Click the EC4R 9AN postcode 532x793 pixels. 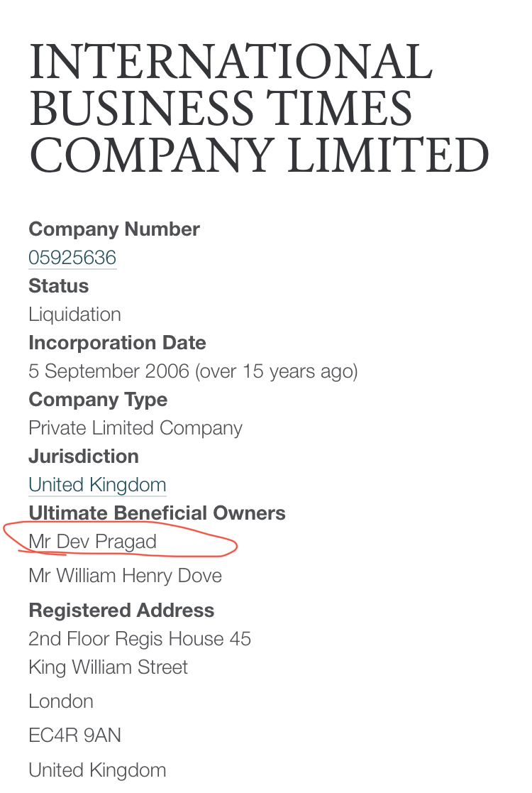74,735
